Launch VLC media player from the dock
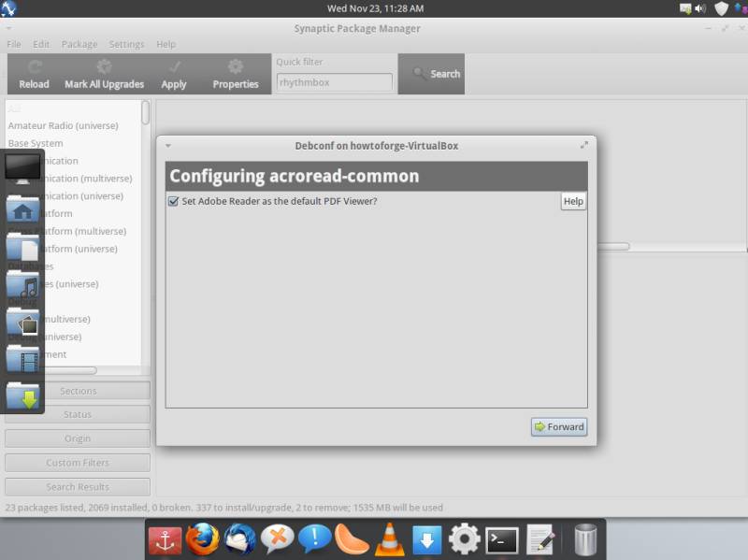This screenshot has width=748, height=560. pyautogui.click(x=390, y=539)
